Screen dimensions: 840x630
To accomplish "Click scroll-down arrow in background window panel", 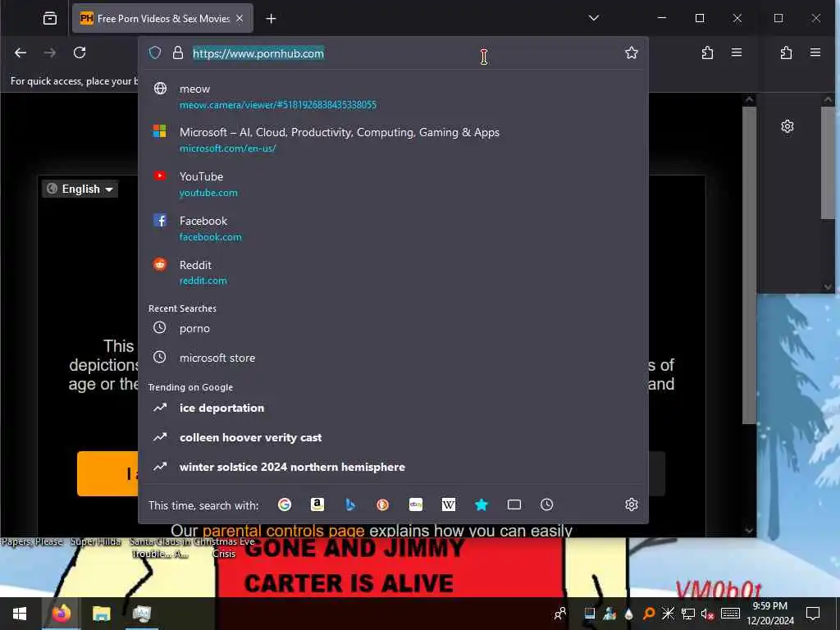I will [x=829, y=286].
